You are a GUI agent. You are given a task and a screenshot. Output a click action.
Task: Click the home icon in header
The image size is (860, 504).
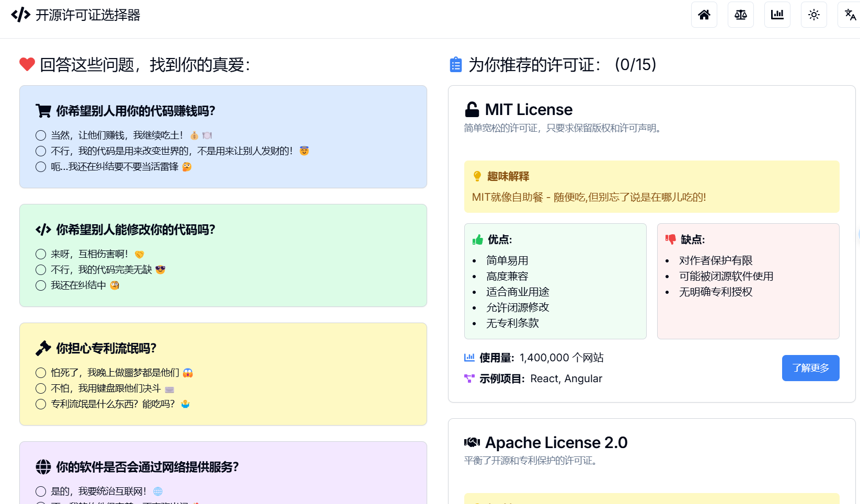[x=704, y=15]
